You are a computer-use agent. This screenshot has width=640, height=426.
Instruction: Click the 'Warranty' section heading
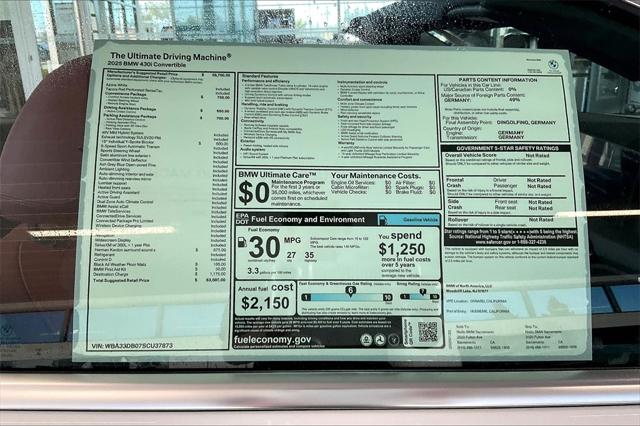[x=347, y=143]
